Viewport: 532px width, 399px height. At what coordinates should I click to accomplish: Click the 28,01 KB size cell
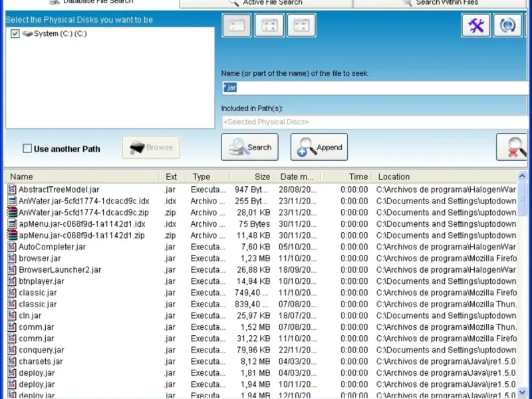pos(253,212)
